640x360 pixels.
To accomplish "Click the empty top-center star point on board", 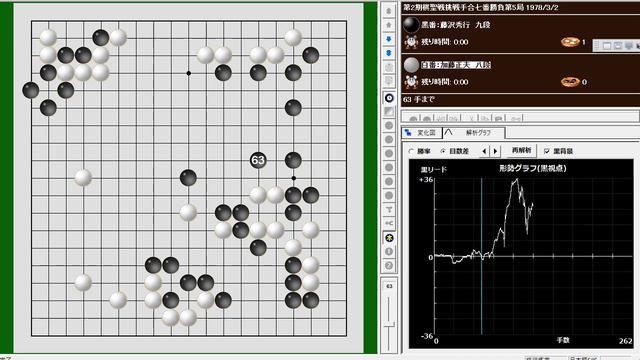I will pyautogui.click(x=188, y=73).
